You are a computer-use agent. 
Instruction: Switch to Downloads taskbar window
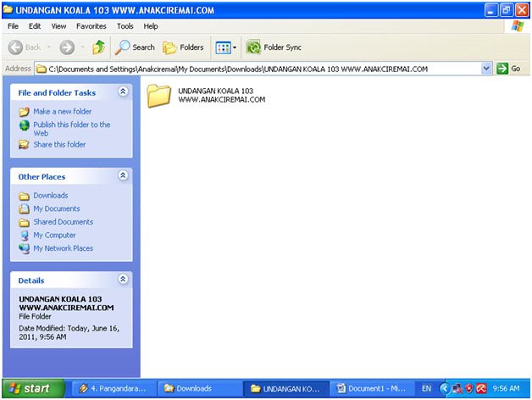pyautogui.click(x=201, y=388)
